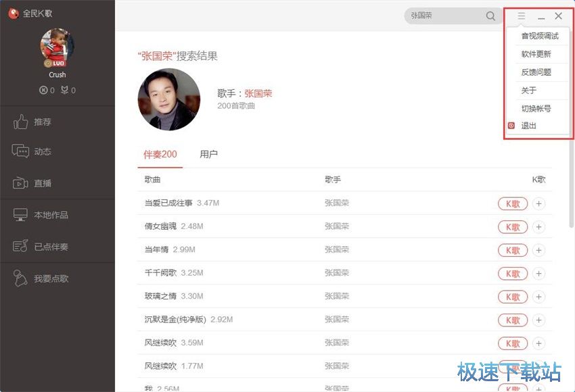This screenshot has height=392, width=575.
Task: Click song title 千千阙歌
Action: click(x=160, y=273)
